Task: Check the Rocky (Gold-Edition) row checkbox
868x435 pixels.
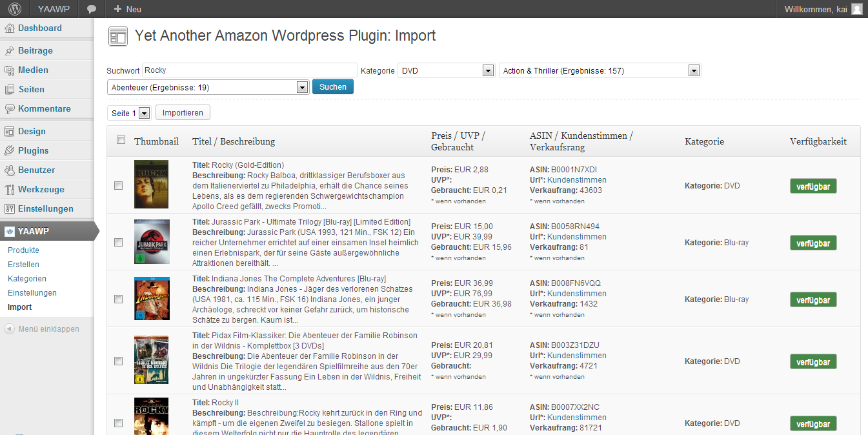Action: (x=118, y=186)
